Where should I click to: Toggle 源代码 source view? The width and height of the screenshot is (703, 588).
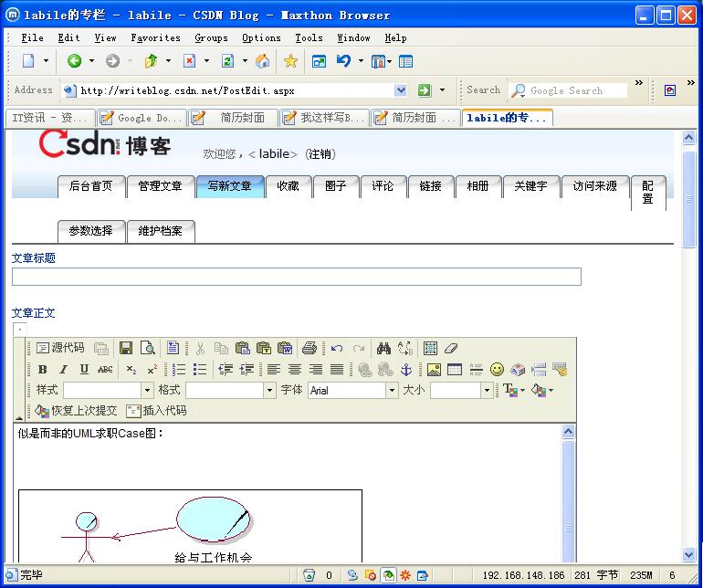click(x=60, y=348)
